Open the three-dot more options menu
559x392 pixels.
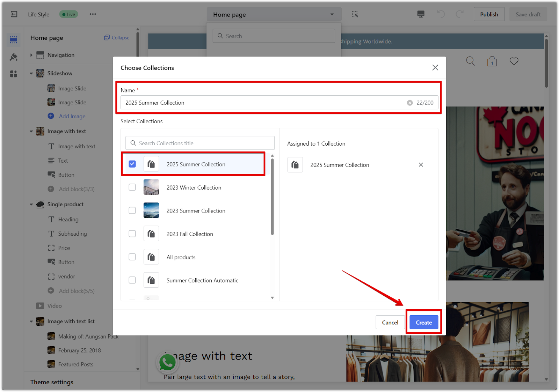click(x=93, y=14)
